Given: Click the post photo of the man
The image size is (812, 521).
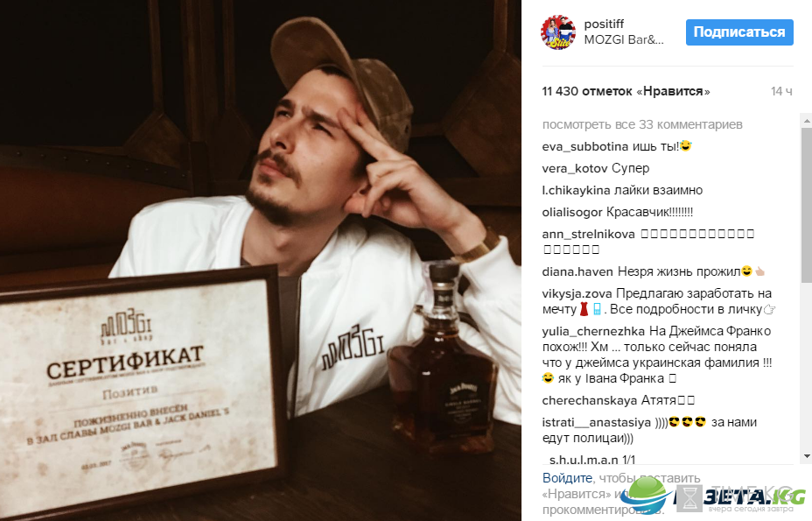Looking at the screenshot, I should pos(261,260).
